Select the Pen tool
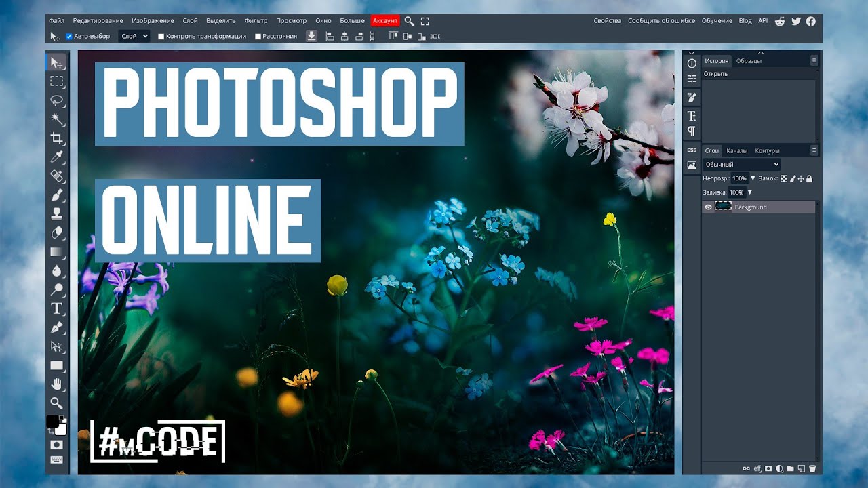The width and height of the screenshot is (868, 488). coord(57,327)
